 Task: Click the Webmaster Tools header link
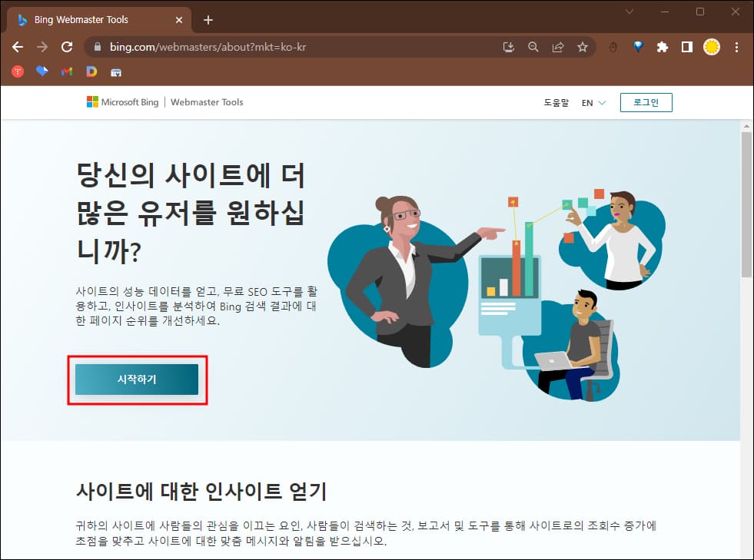pyautogui.click(x=207, y=102)
